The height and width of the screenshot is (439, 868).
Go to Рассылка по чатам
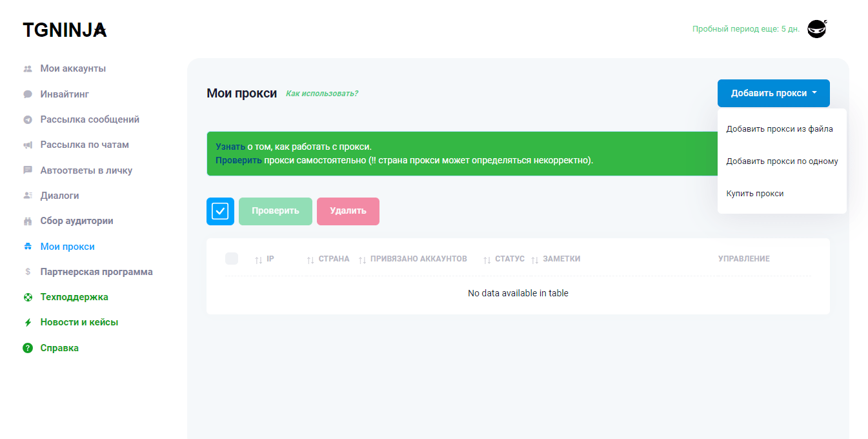(x=85, y=145)
